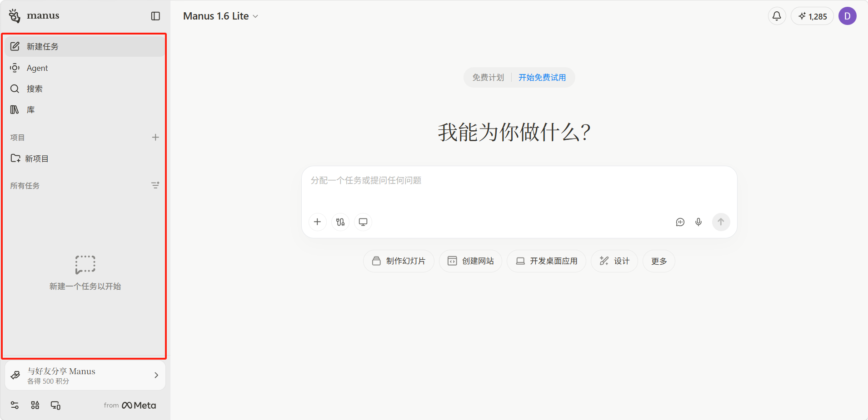Expand 更多 suggestions
The height and width of the screenshot is (420, 868).
pos(658,261)
